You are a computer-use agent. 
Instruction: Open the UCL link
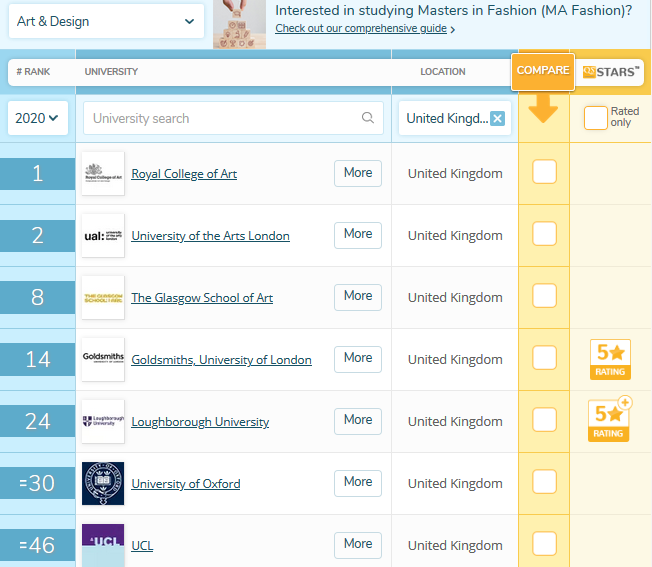click(142, 545)
